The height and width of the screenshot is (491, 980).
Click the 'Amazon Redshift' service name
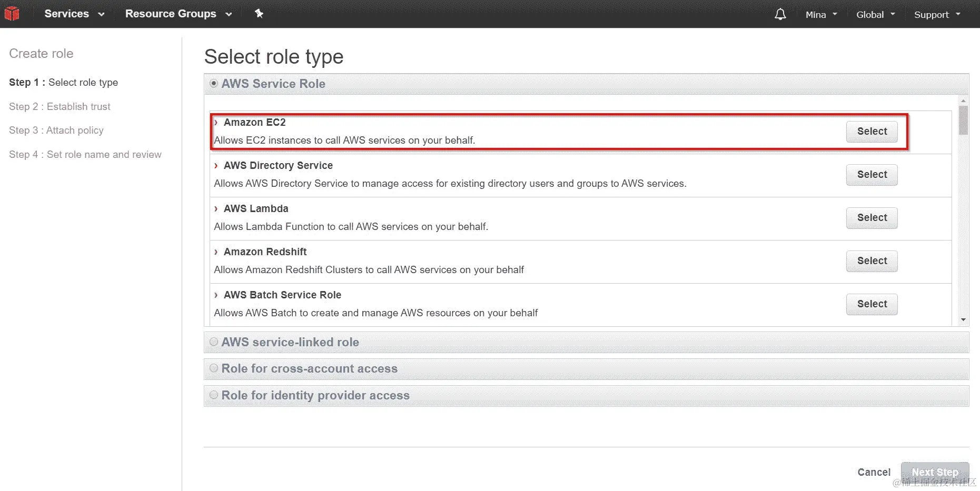pos(265,252)
